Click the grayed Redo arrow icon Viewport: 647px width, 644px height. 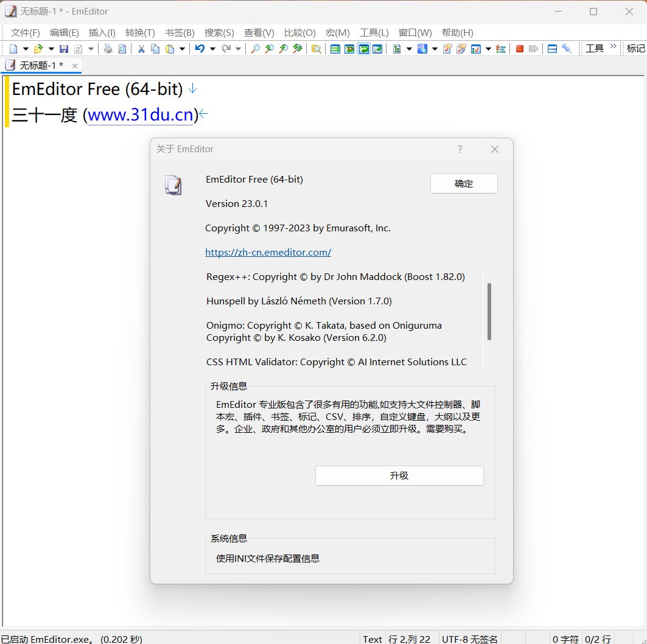(226, 49)
